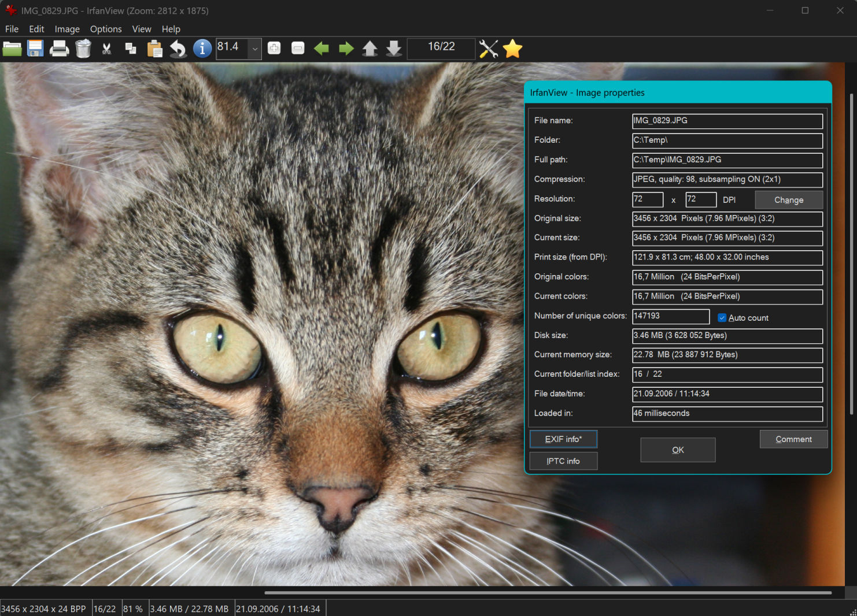Open the Image menu

(67, 29)
